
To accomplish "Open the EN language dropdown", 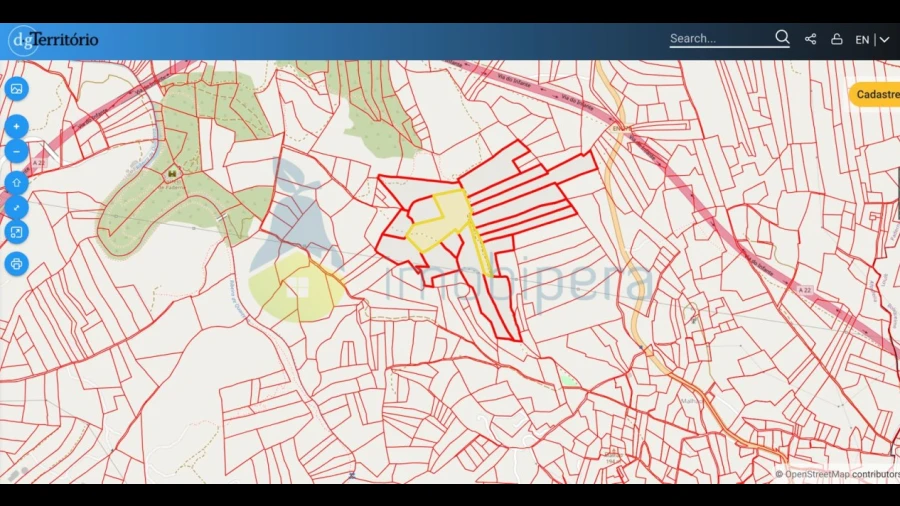I will [x=862, y=40].
